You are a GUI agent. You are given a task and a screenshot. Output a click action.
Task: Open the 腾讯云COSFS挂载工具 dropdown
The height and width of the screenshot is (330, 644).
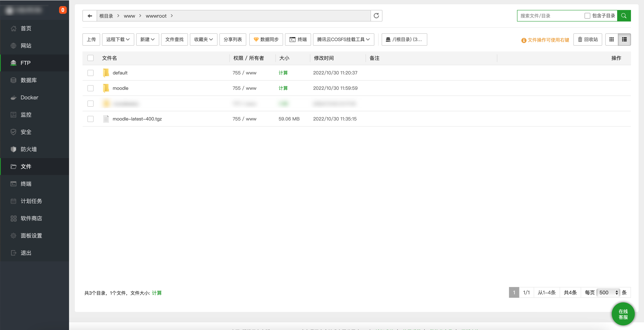point(343,40)
